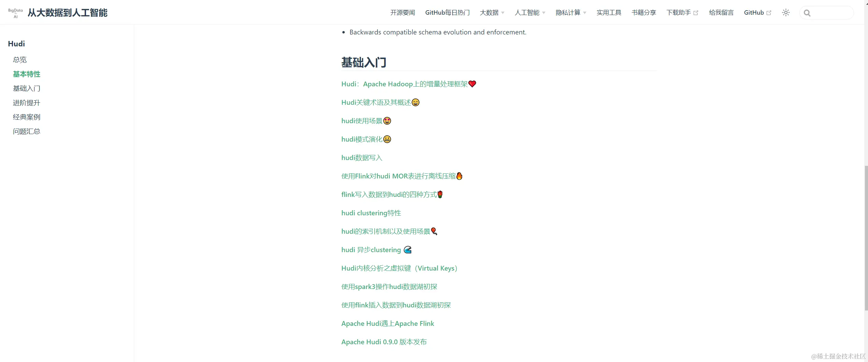
Task: Open the 开源要闻 menu item
Action: tap(402, 13)
